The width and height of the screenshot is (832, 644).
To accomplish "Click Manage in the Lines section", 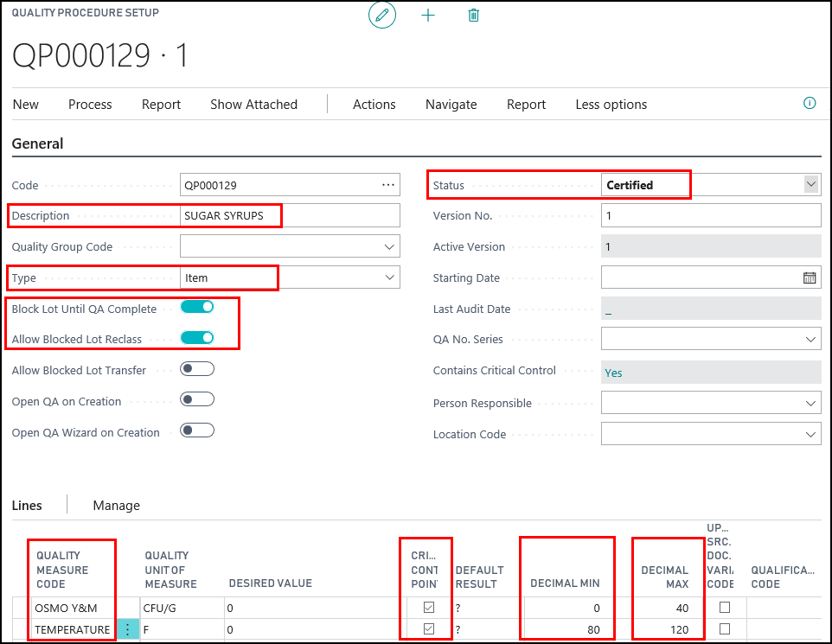I will coord(116,506).
